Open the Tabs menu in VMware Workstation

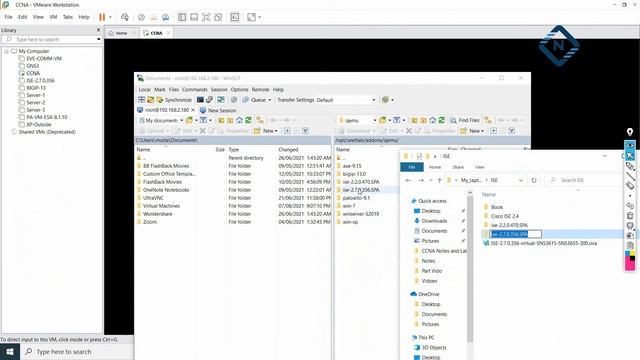pos(68,17)
